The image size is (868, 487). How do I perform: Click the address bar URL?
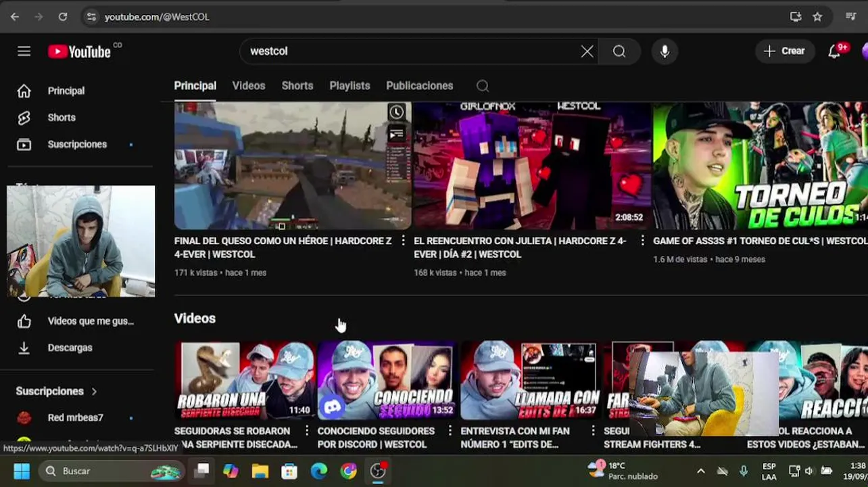point(157,17)
